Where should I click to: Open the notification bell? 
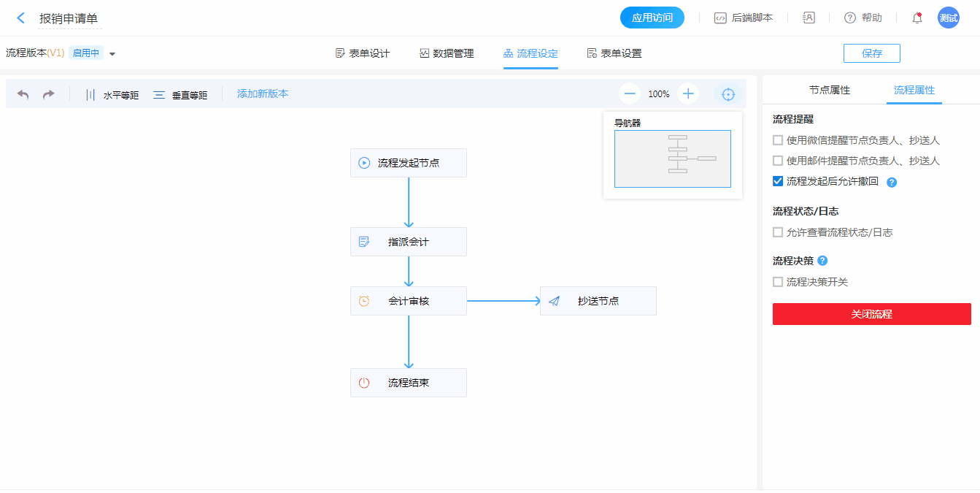[917, 18]
